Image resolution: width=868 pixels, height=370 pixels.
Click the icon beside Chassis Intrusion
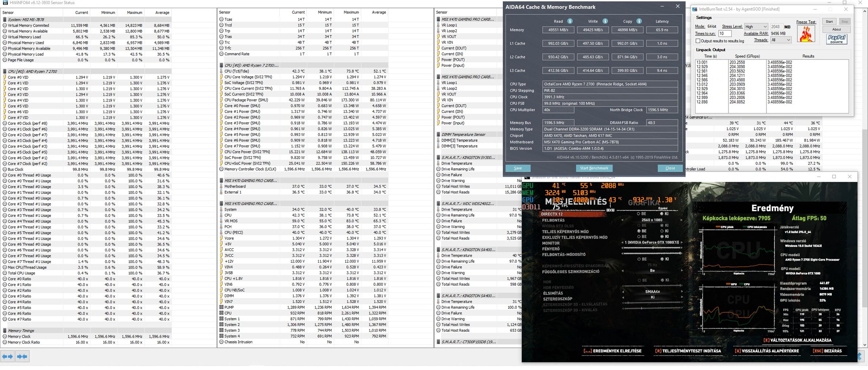(x=221, y=342)
